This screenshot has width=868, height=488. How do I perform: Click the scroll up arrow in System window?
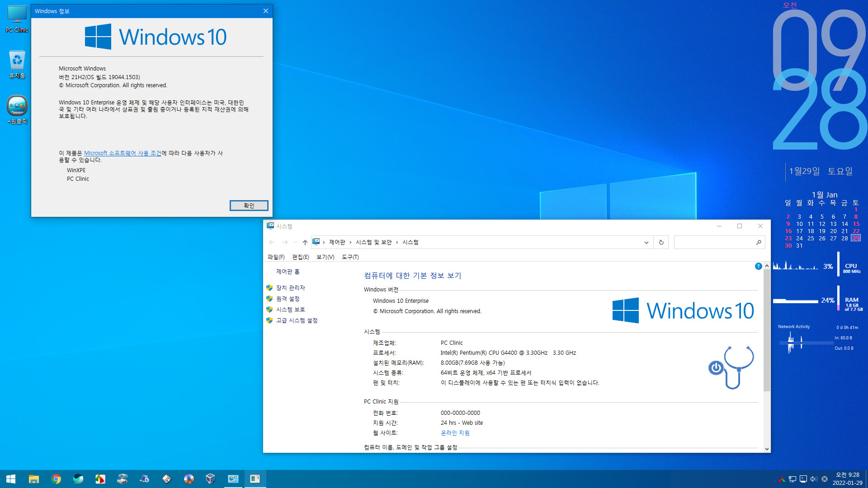[x=767, y=266]
